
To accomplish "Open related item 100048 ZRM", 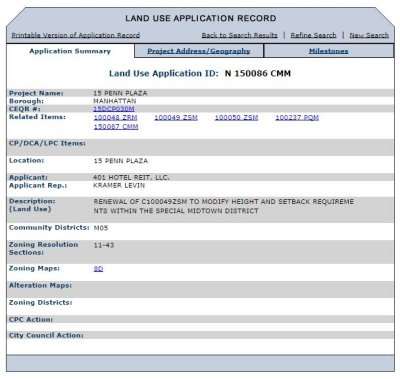I will pos(115,117).
